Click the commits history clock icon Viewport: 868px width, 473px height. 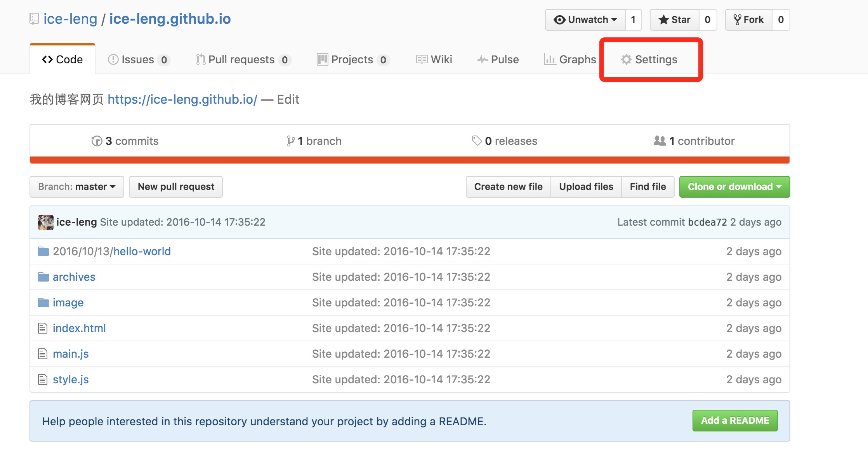click(96, 141)
